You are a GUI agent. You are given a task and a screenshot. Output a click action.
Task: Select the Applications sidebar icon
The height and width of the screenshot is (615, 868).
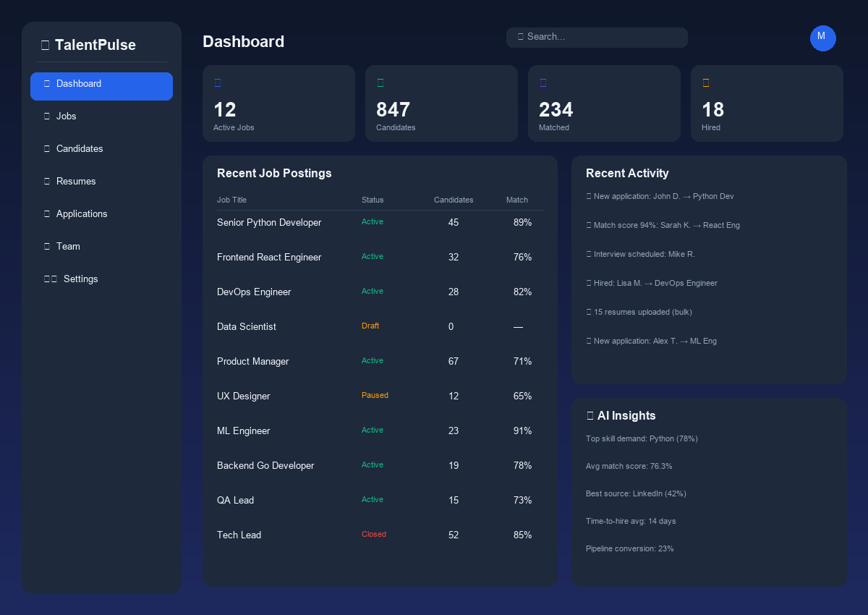pos(46,213)
